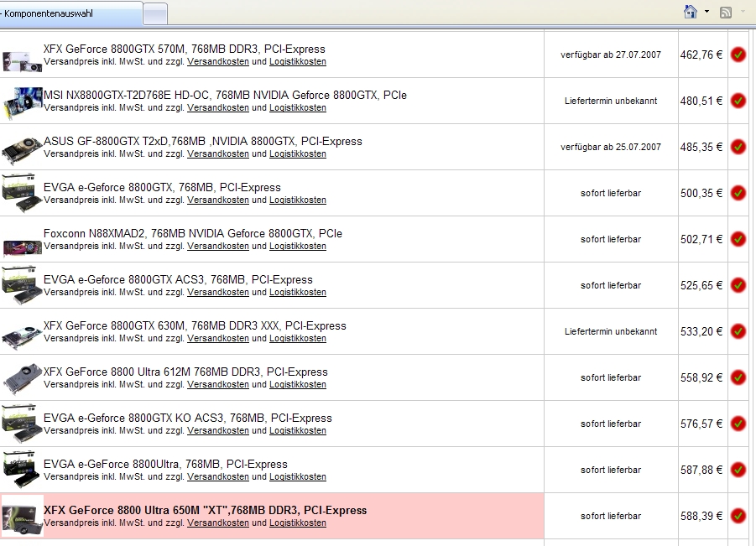
Task: Open Logistikkosten link under MSI NX8800GTX
Action: click(x=298, y=108)
